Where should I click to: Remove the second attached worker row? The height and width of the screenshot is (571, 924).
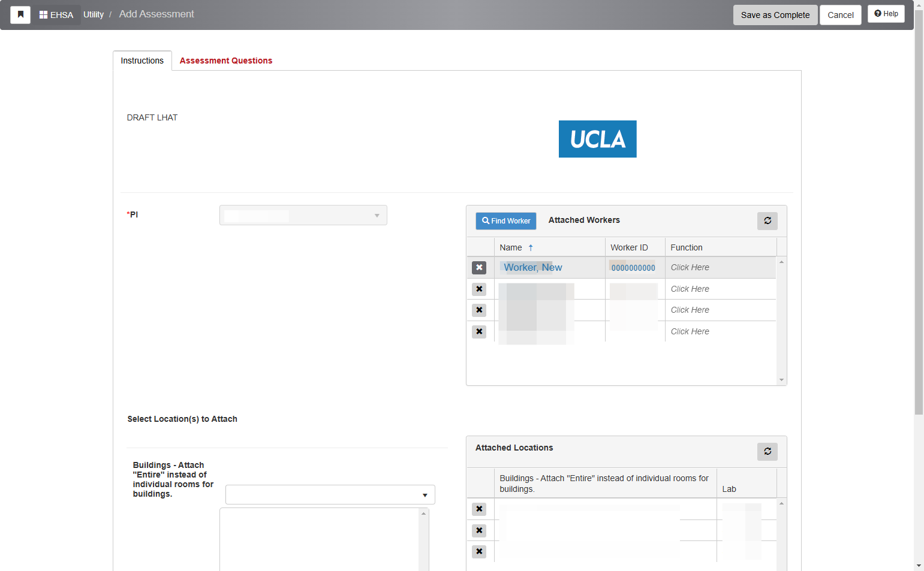[479, 289]
